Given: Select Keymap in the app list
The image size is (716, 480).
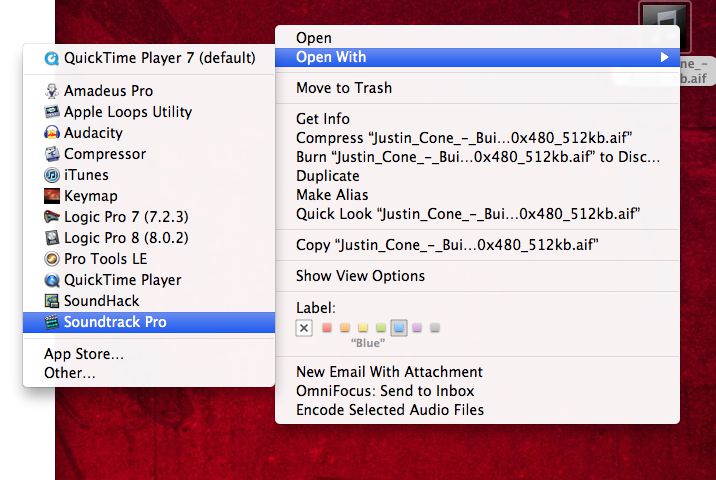Looking at the screenshot, I should [x=149, y=196].
